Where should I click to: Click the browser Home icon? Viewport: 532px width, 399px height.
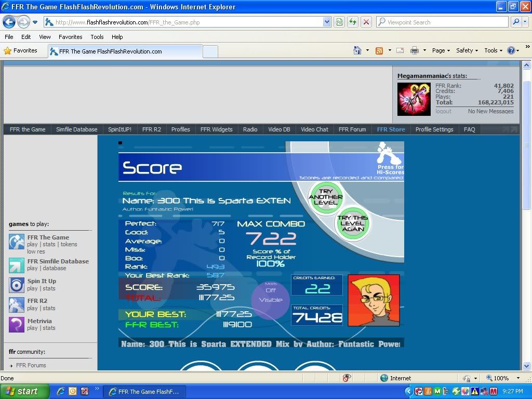click(357, 50)
